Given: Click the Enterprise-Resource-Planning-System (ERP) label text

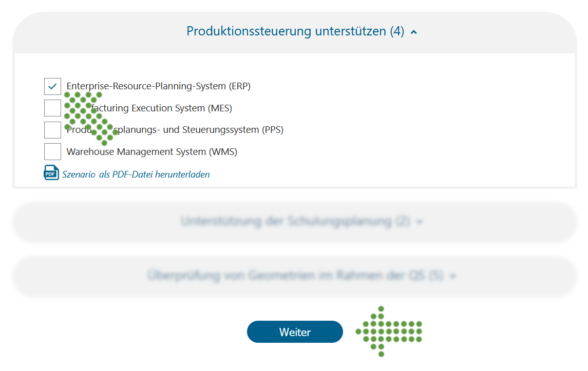Looking at the screenshot, I should pos(158,86).
